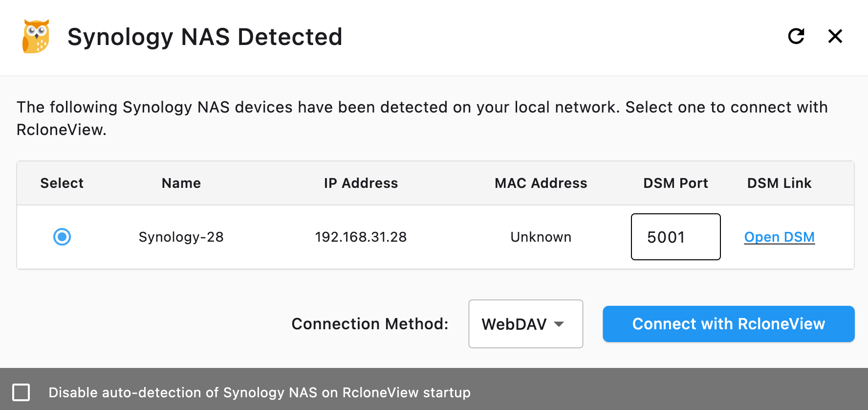This screenshot has height=410, width=868.
Task: Connect with RcloneView
Action: (x=728, y=324)
